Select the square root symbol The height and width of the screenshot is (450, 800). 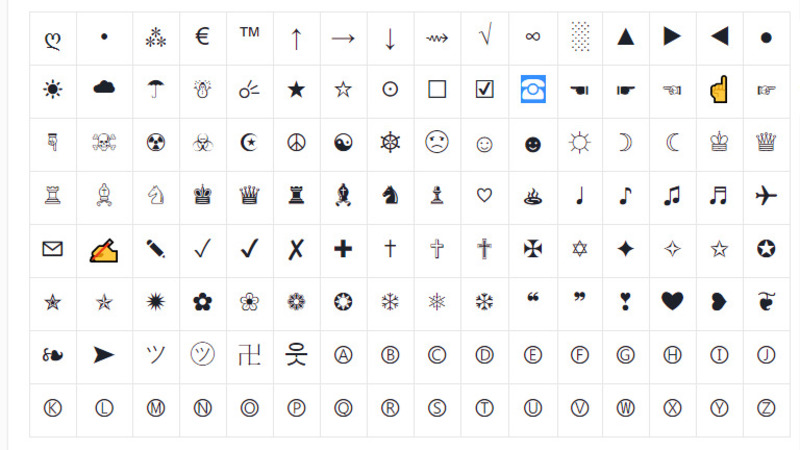coord(485,34)
